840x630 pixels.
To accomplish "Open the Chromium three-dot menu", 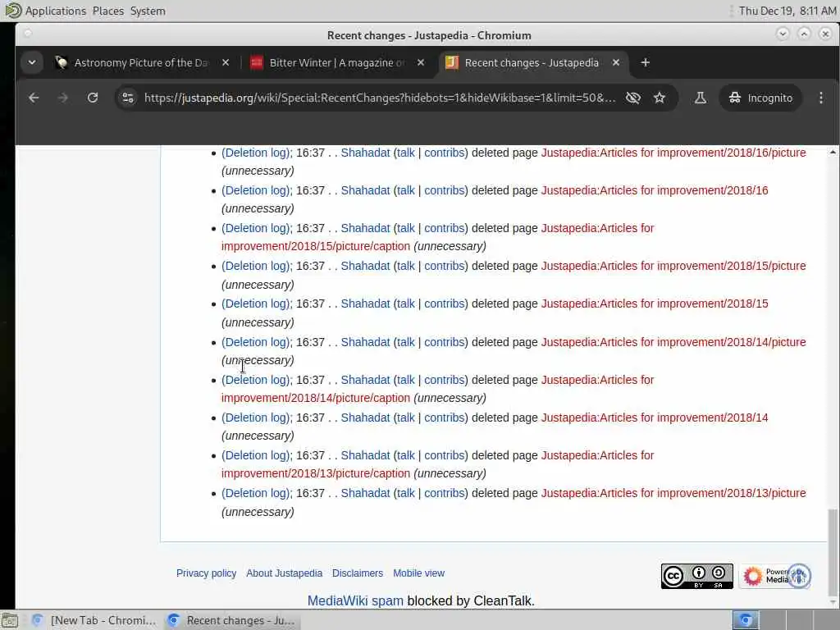I will (x=820, y=98).
